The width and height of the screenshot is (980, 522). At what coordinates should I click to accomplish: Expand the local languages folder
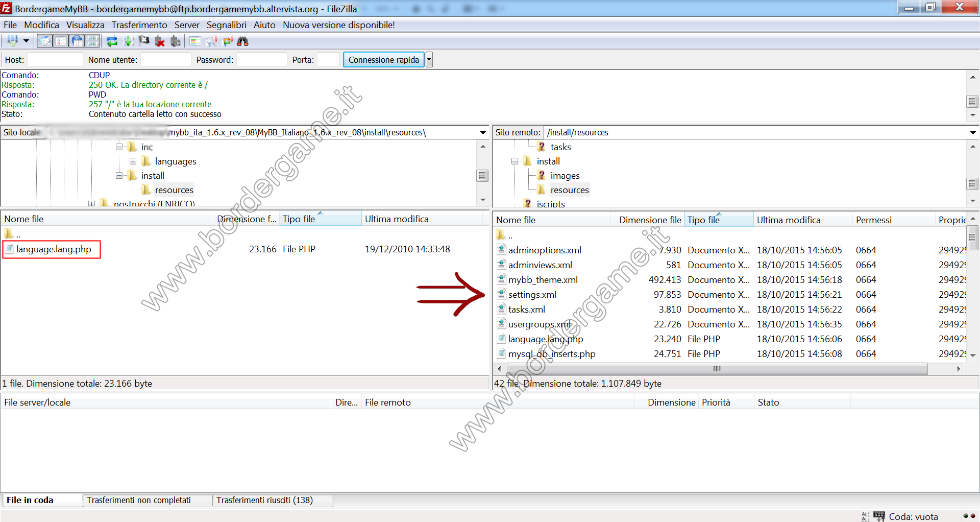(x=133, y=161)
